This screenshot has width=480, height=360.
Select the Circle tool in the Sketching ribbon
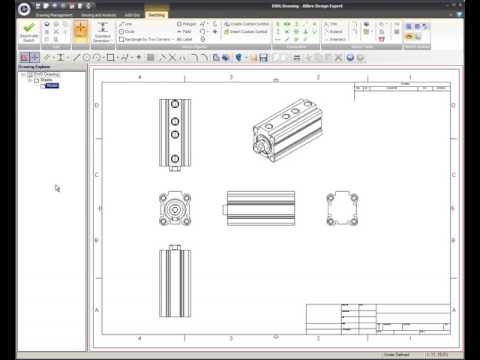[127, 32]
